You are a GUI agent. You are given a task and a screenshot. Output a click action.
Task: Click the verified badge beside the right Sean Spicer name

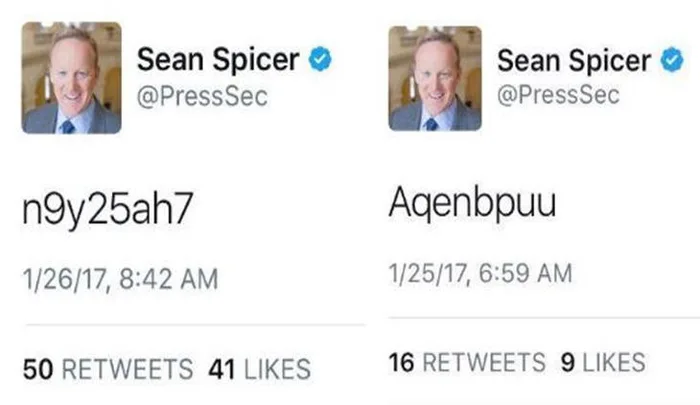(670, 59)
